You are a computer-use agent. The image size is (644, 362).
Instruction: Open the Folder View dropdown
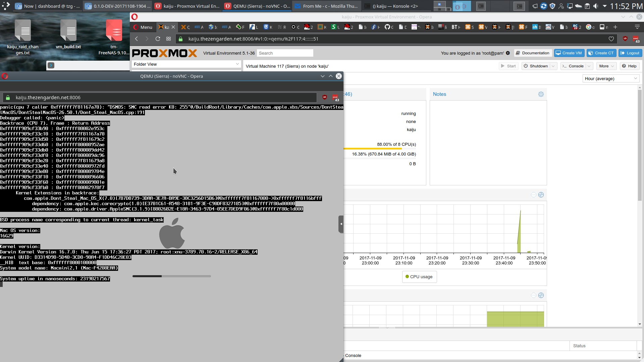[x=186, y=64]
